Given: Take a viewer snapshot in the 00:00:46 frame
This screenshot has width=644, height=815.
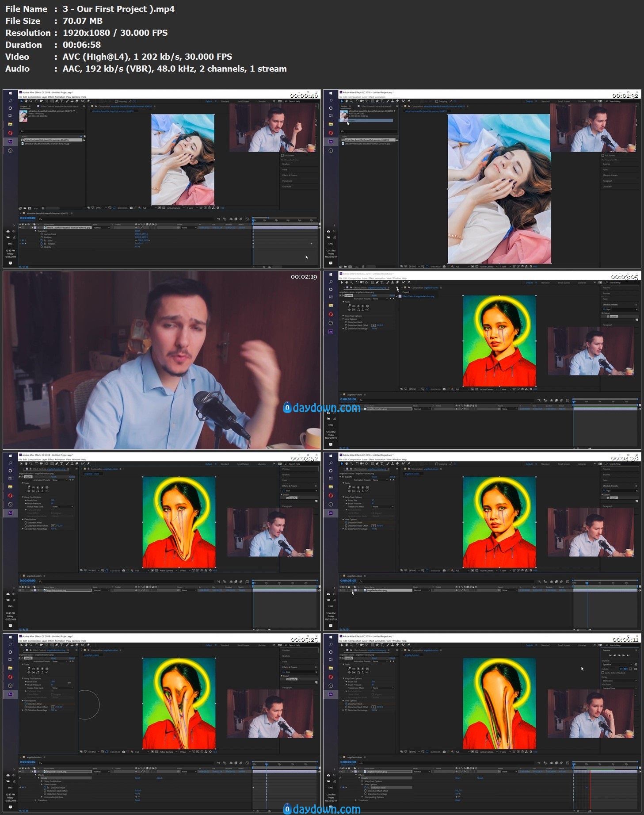Looking at the screenshot, I should click(x=132, y=208).
